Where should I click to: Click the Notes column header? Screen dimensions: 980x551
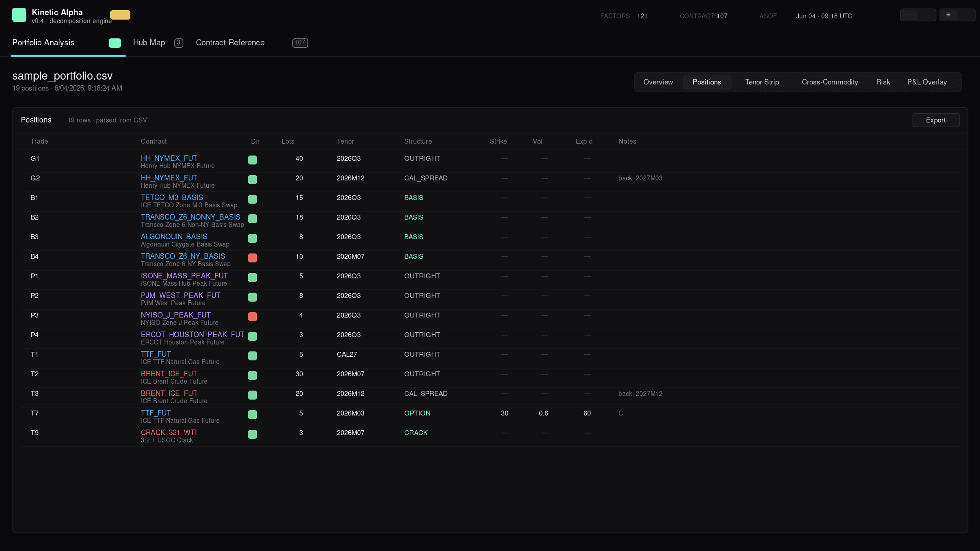coord(627,142)
